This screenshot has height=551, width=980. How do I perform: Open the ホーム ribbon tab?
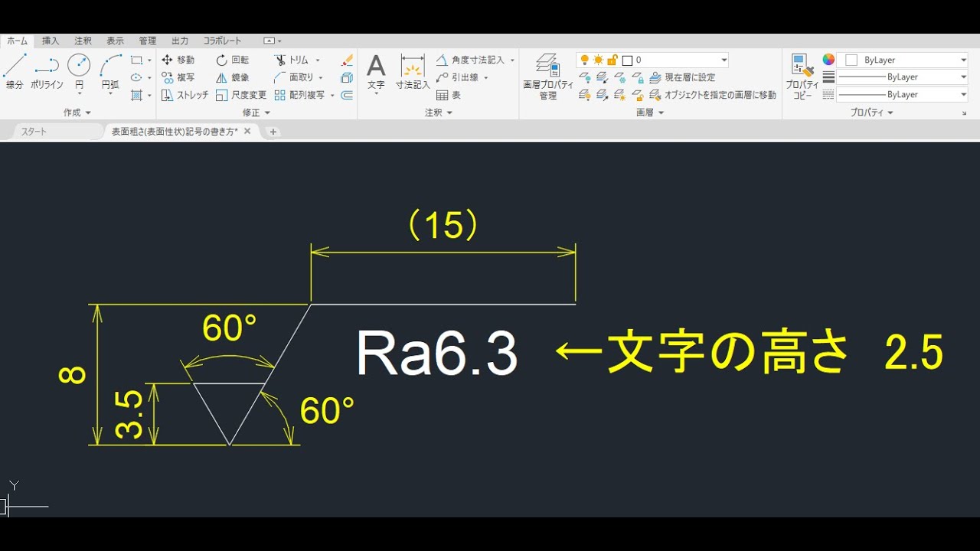click(x=17, y=41)
